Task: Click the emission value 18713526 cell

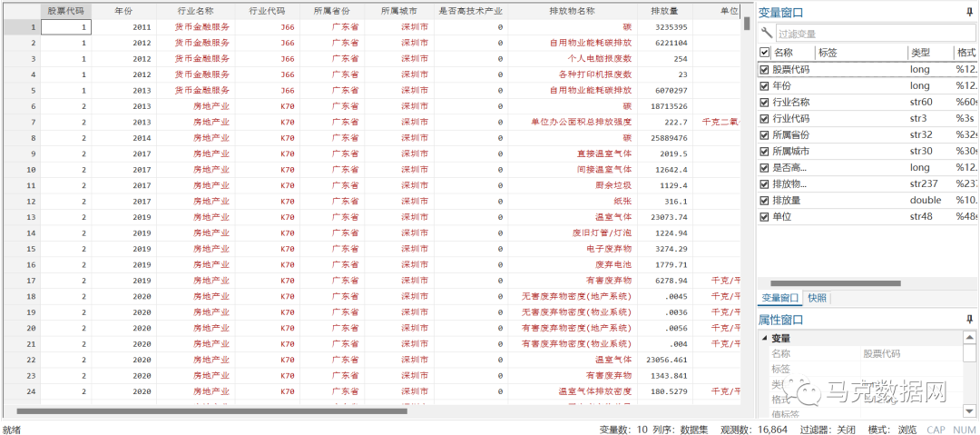Action: 665,106
